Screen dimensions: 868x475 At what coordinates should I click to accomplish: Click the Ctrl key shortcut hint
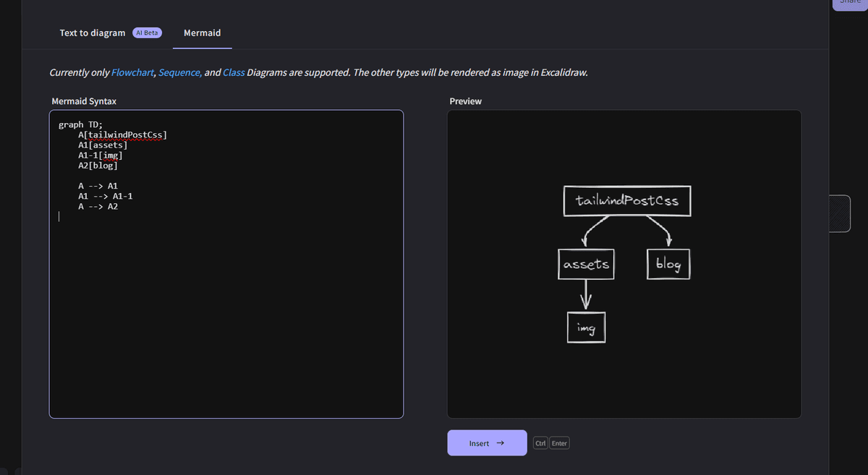(540, 443)
